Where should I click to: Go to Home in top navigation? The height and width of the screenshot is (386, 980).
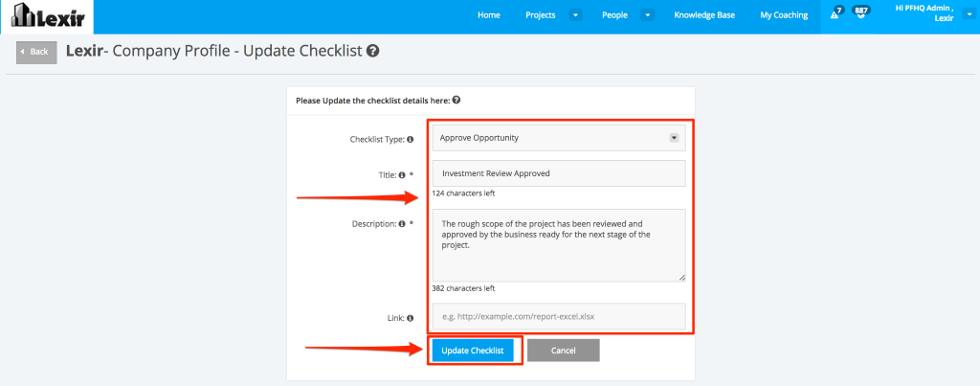click(489, 15)
